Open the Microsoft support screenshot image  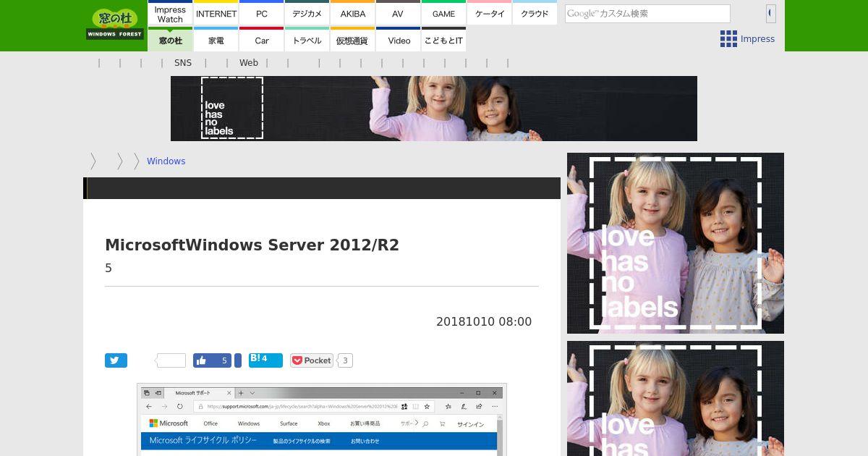(322, 420)
